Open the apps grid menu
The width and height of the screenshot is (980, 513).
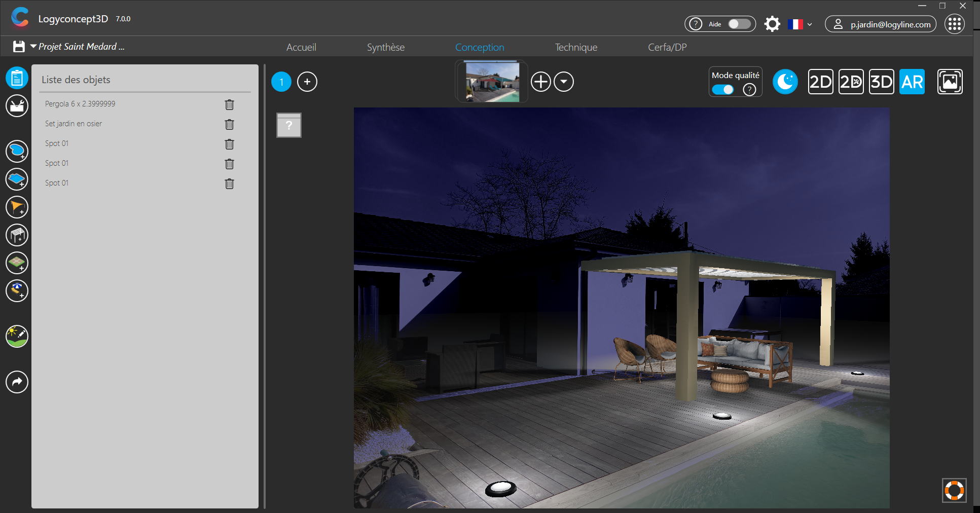[x=955, y=24]
